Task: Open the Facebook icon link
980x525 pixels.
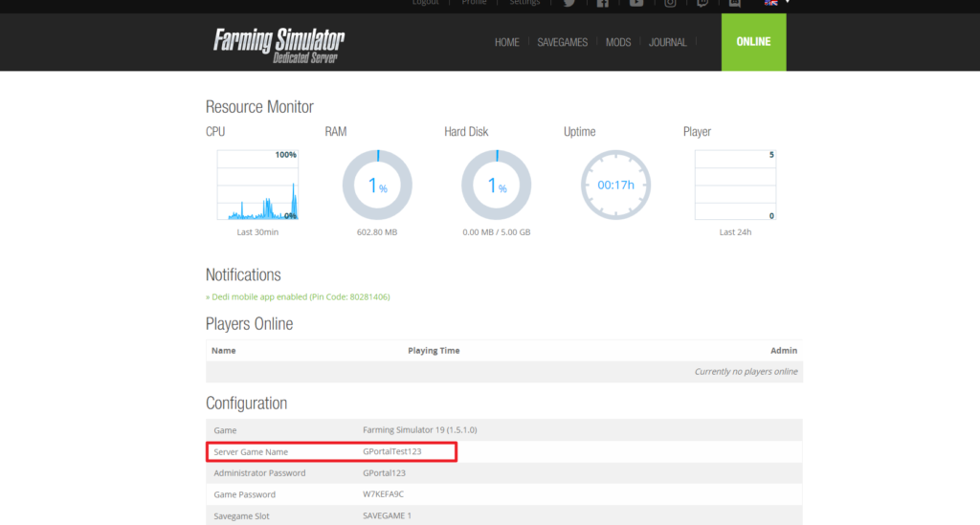Action: [603, 3]
